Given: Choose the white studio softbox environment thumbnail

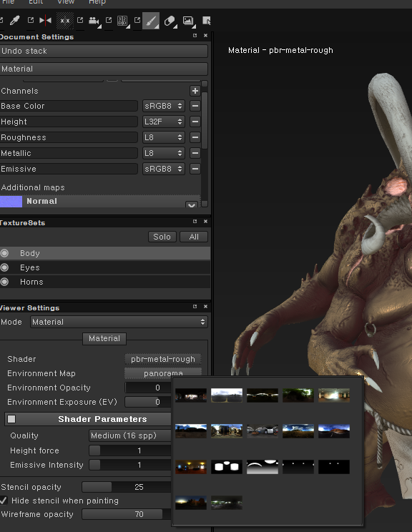Looking at the screenshot, I should pos(227,467).
